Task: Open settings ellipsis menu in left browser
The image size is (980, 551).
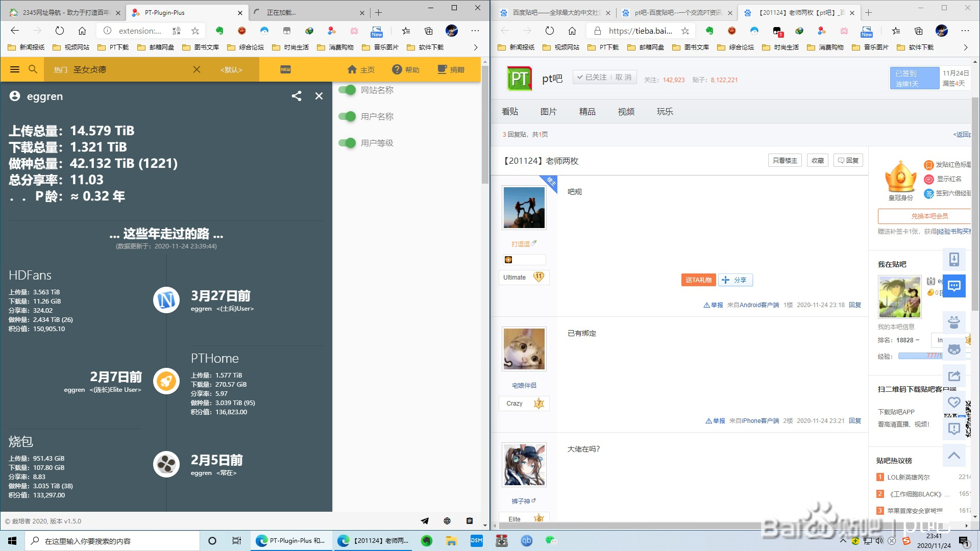Action: point(475,31)
